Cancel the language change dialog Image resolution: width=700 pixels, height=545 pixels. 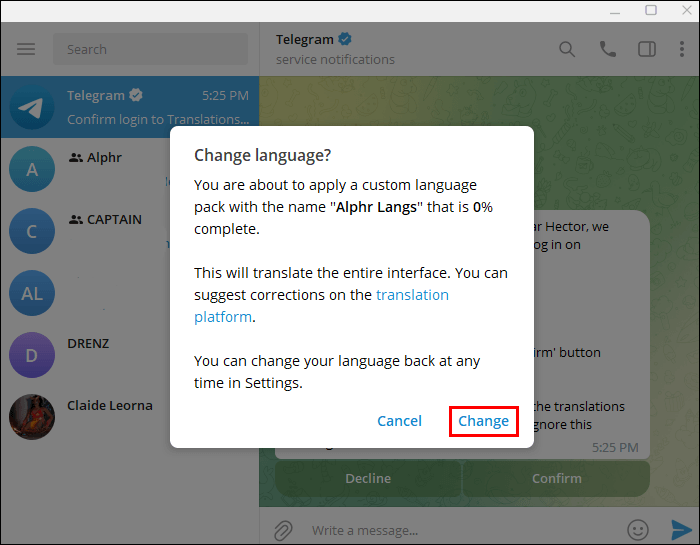point(399,421)
